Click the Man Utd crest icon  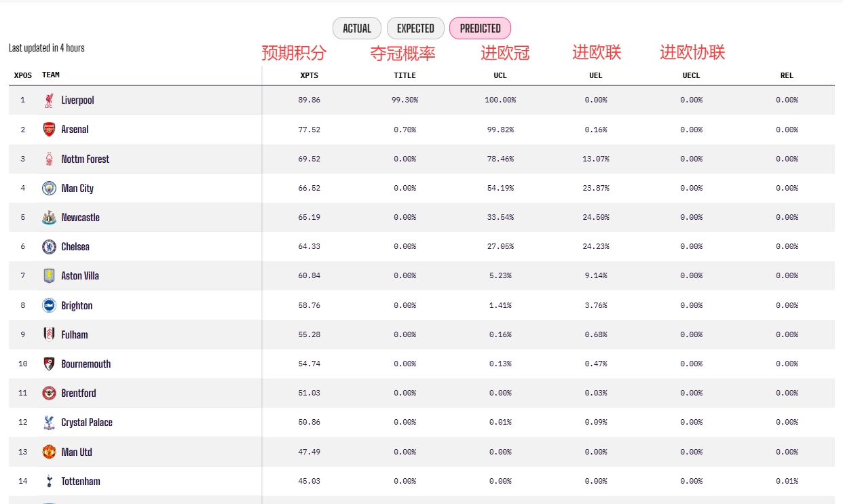pyautogui.click(x=49, y=452)
